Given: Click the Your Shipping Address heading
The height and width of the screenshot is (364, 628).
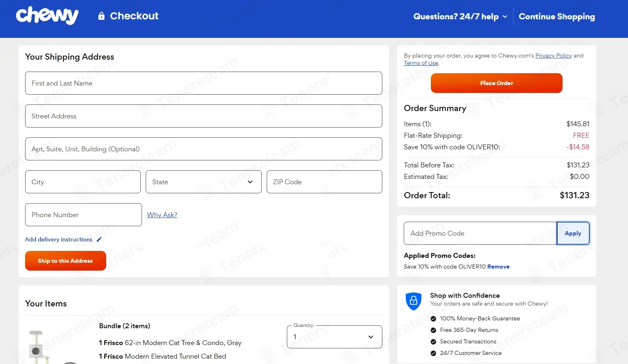Looking at the screenshot, I should pos(70,57).
